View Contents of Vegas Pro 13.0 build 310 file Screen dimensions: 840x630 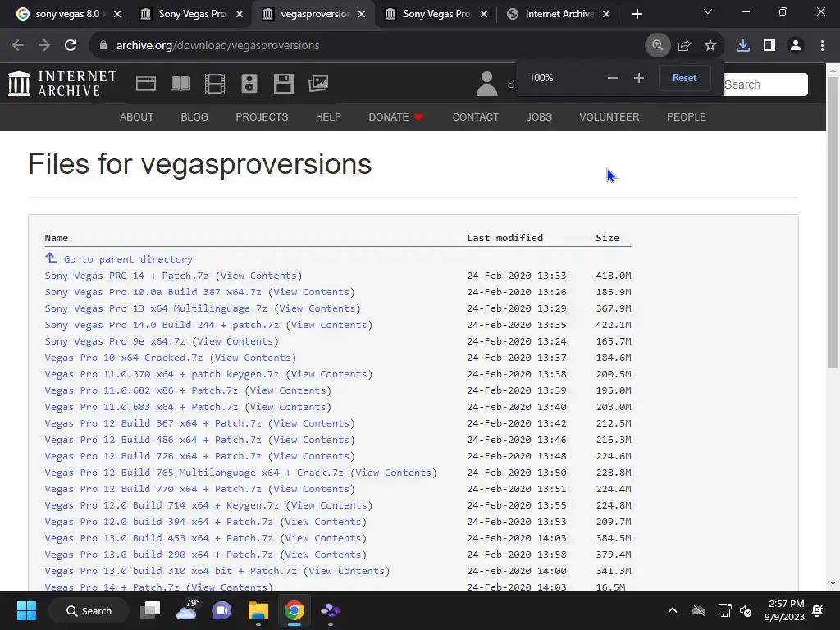tap(347, 571)
